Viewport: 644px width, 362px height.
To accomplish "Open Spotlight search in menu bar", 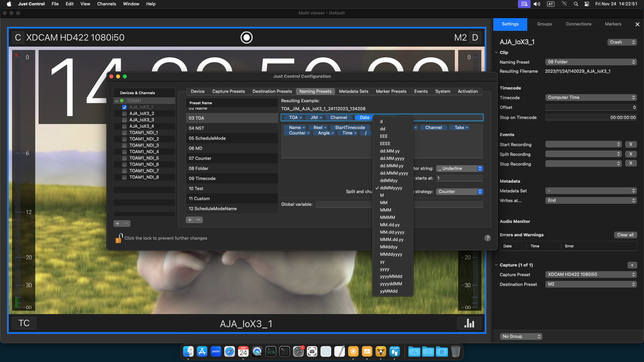I will pyautogui.click(x=576, y=4).
